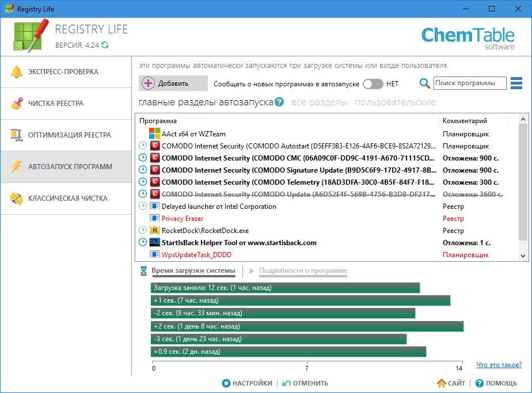This screenshot has width=532, height=393.
Task: Select the +2 сек. (1 день 8 час.) bar
Action: 307,326
